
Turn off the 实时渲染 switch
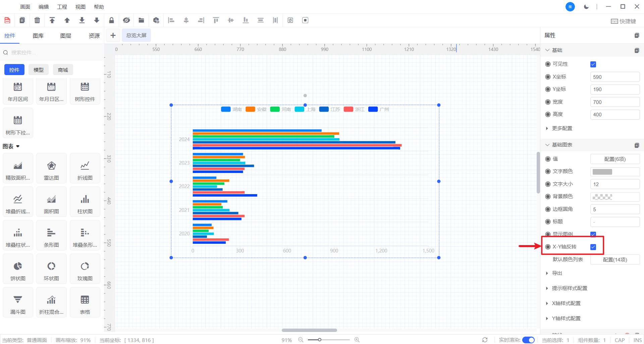(x=528, y=340)
